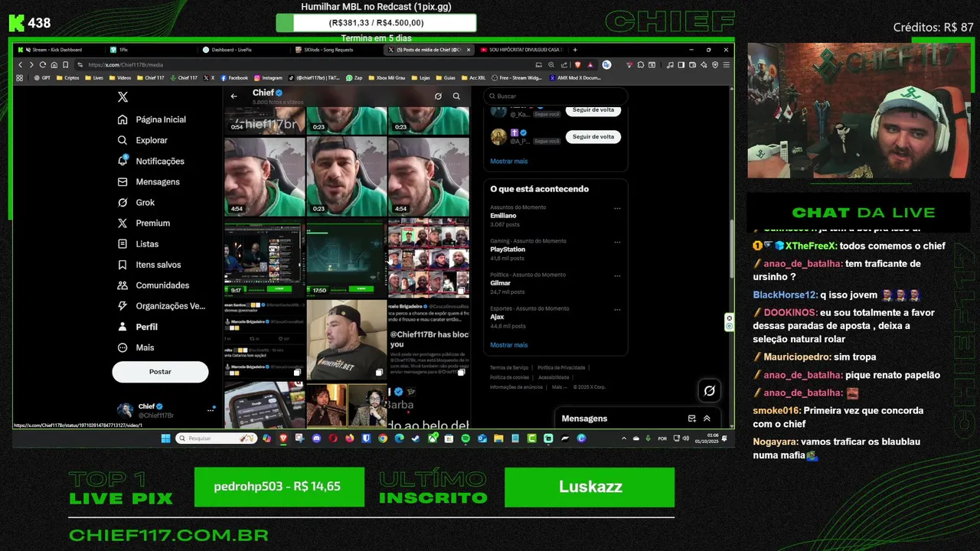
Task: Click browser home button
Action: click(54, 65)
